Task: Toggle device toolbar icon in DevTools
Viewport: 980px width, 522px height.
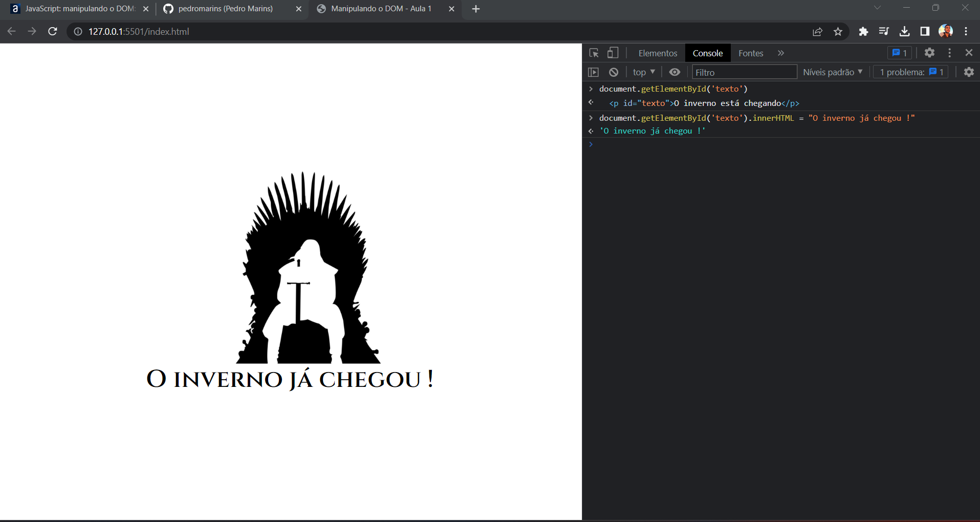Action: click(613, 53)
